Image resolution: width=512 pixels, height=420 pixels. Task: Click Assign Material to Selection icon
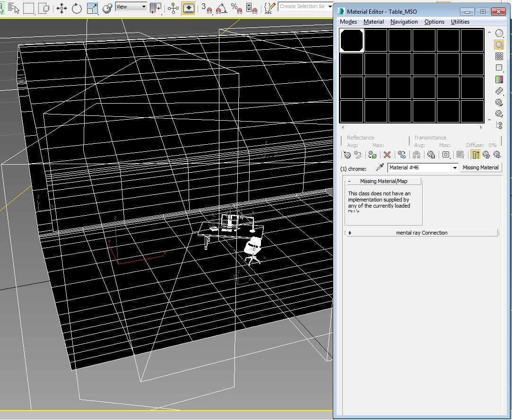[373, 155]
